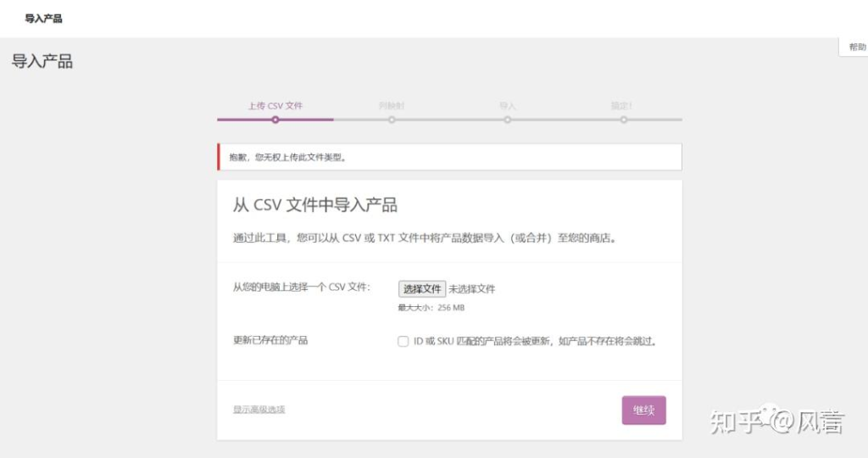Click the upload CSV step circle marker

click(275, 120)
